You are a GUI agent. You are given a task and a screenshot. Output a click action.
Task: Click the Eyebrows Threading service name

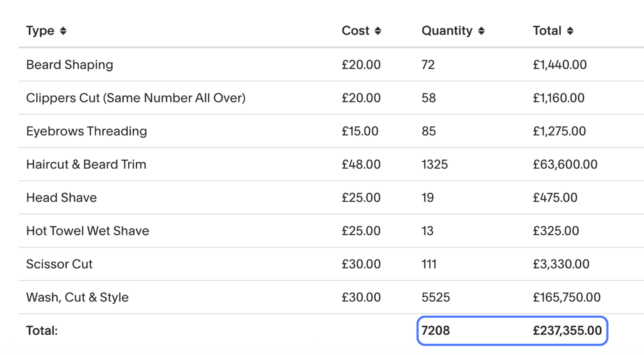coord(87,131)
